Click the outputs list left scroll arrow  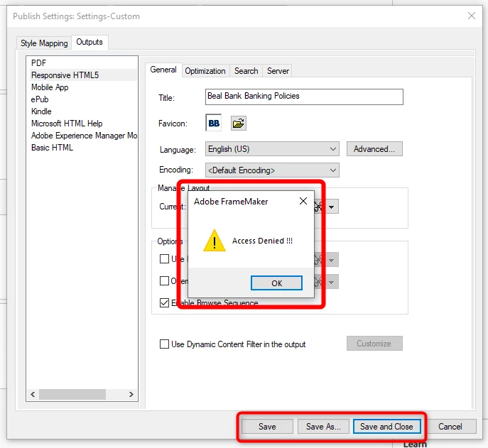[x=33, y=395]
